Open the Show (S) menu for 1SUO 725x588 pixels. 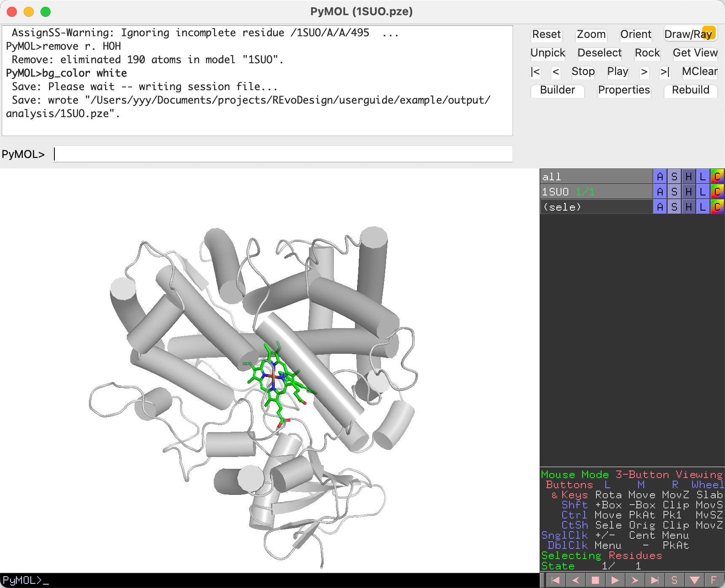(x=674, y=192)
